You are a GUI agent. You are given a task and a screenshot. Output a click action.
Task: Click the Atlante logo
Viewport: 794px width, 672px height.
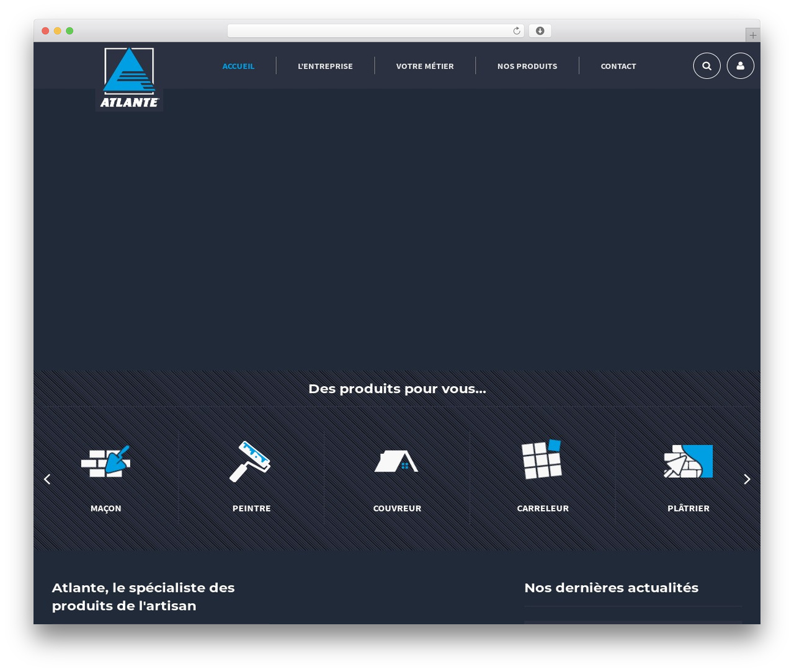129,77
